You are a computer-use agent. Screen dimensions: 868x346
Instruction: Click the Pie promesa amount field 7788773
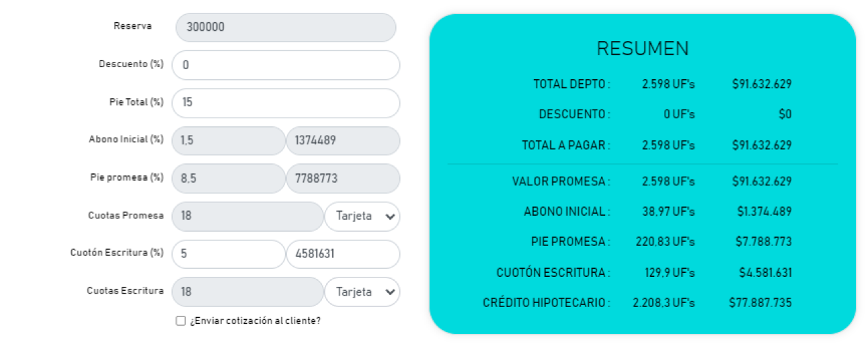343,179
